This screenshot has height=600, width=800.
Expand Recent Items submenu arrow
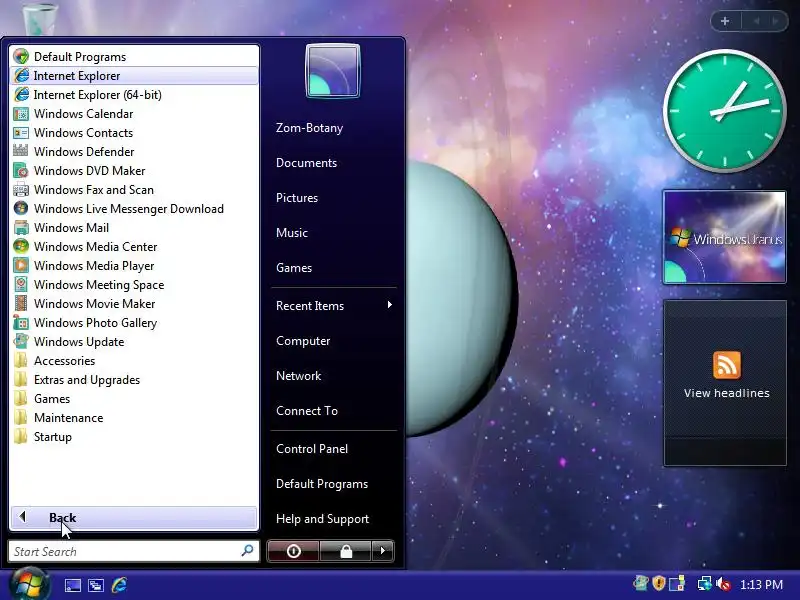coord(390,305)
